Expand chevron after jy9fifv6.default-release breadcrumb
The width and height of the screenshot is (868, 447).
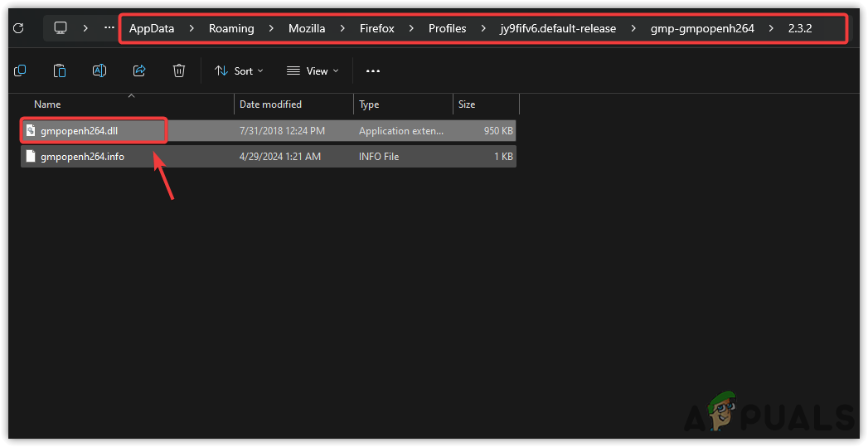(x=633, y=28)
